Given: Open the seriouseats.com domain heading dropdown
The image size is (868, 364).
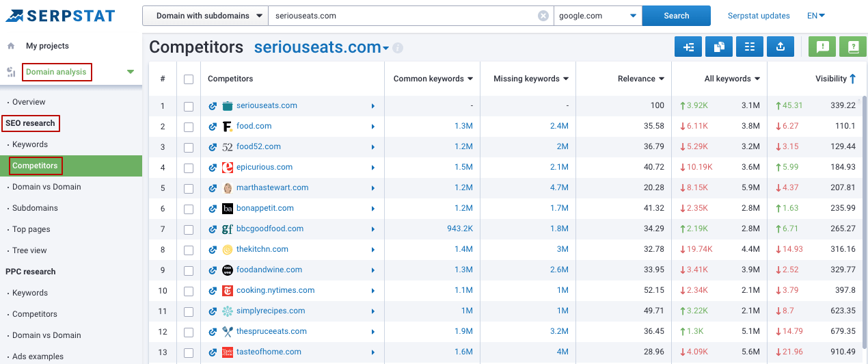Looking at the screenshot, I should pos(385,49).
